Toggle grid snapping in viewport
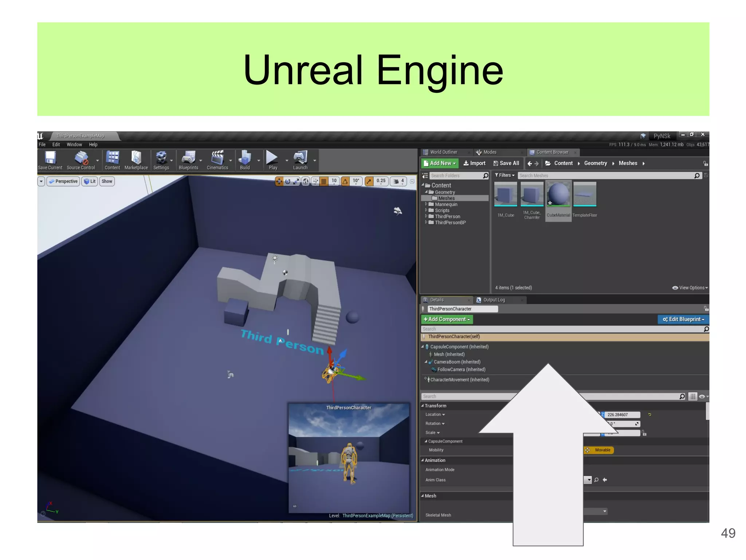The height and width of the screenshot is (560, 746). [x=323, y=181]
